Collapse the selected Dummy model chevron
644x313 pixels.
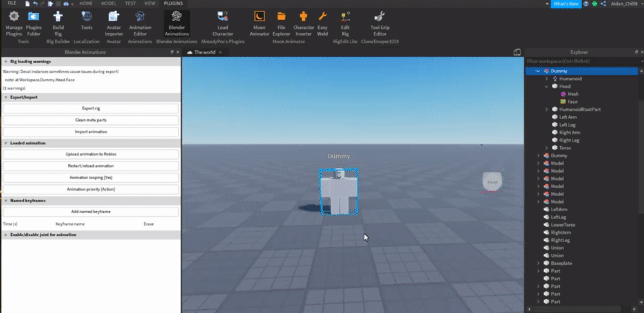(538, 71)
